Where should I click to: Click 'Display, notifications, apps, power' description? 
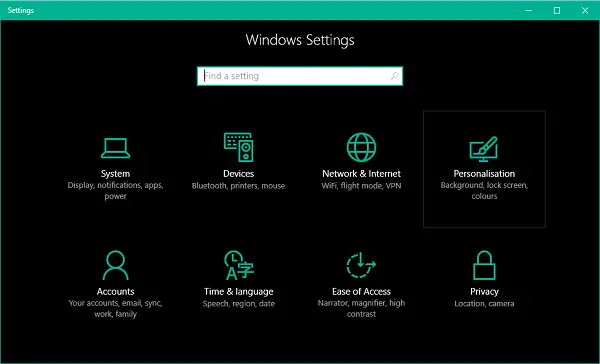point(115,191)
